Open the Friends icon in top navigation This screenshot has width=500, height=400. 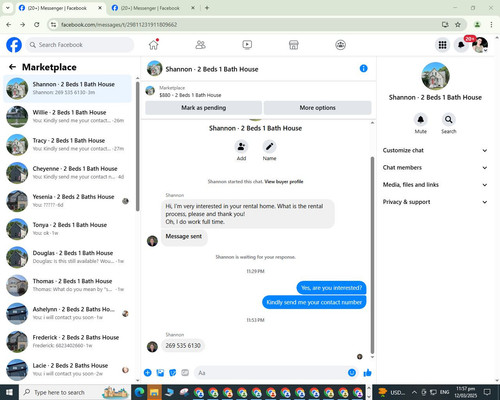[x=200, y=45]
